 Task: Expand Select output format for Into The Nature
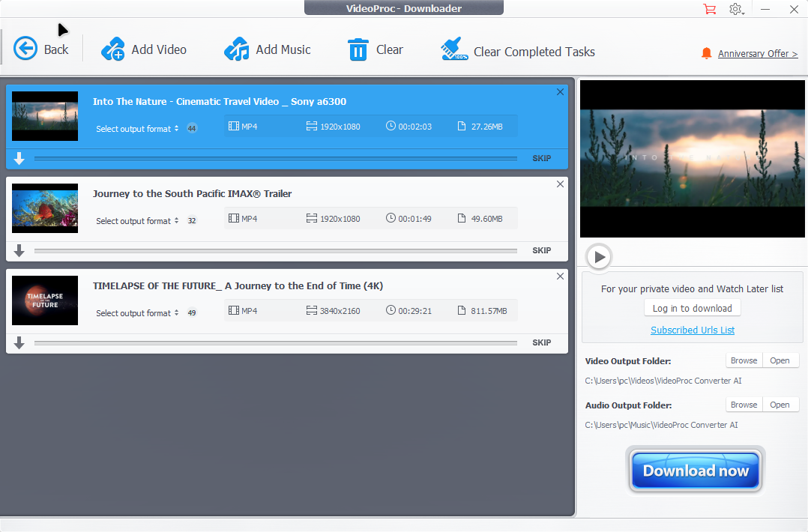pyautogui.click(x=137, y=129)
